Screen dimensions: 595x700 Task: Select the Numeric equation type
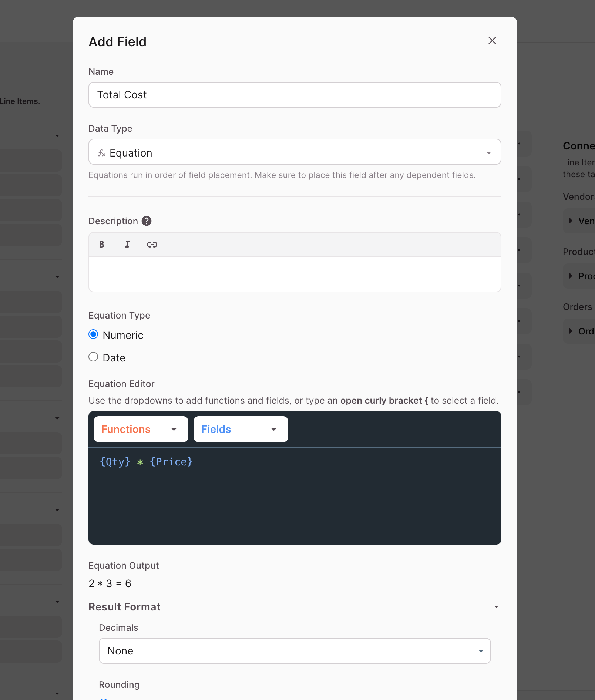coord(93,334)
